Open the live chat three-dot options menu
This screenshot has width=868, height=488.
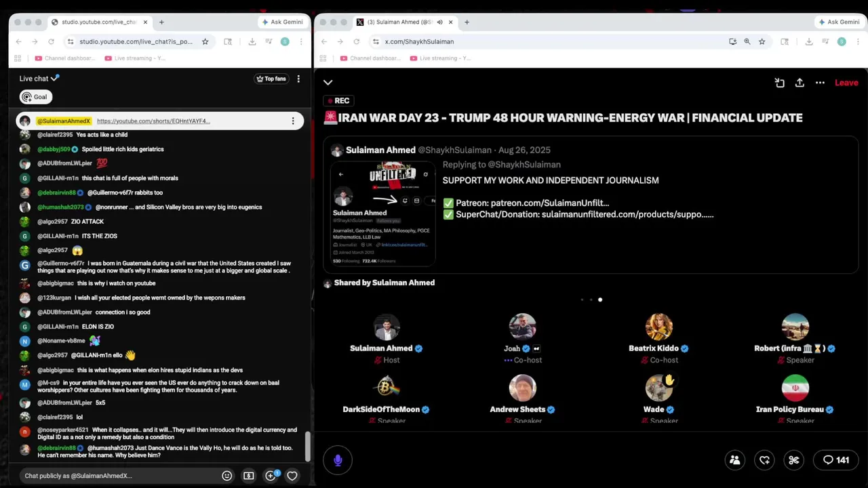click(x=298, y=79)
